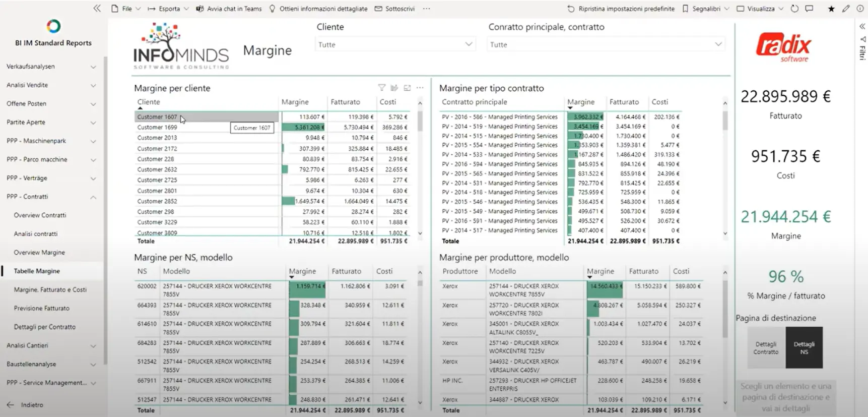
Task: Add report to favorites star
Action: 831,9
